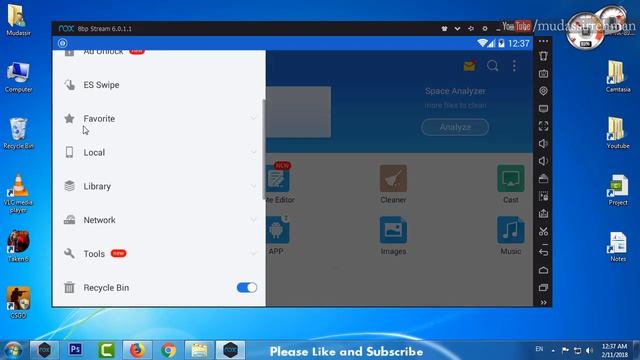The height and width of the screenshot is (360, 640).
Task: Click Nox sidebar more options dots
Action: tap(543, 42)
